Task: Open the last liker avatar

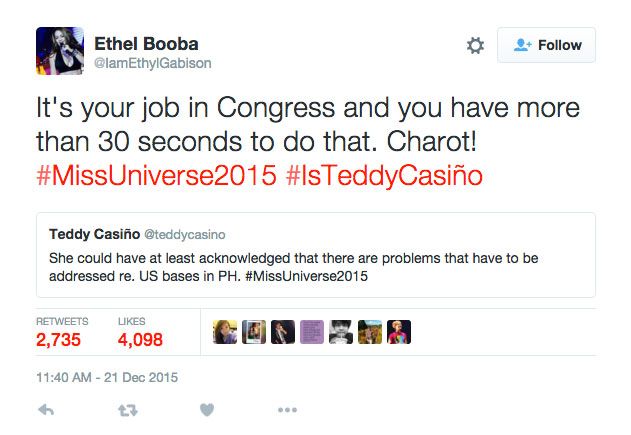Action: click(x=399, y=331)
